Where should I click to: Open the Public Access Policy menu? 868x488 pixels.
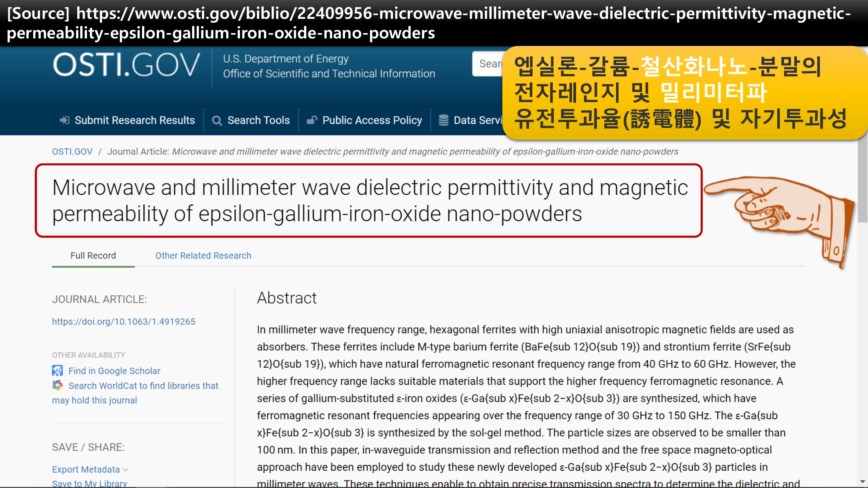(x=372, y=120)
